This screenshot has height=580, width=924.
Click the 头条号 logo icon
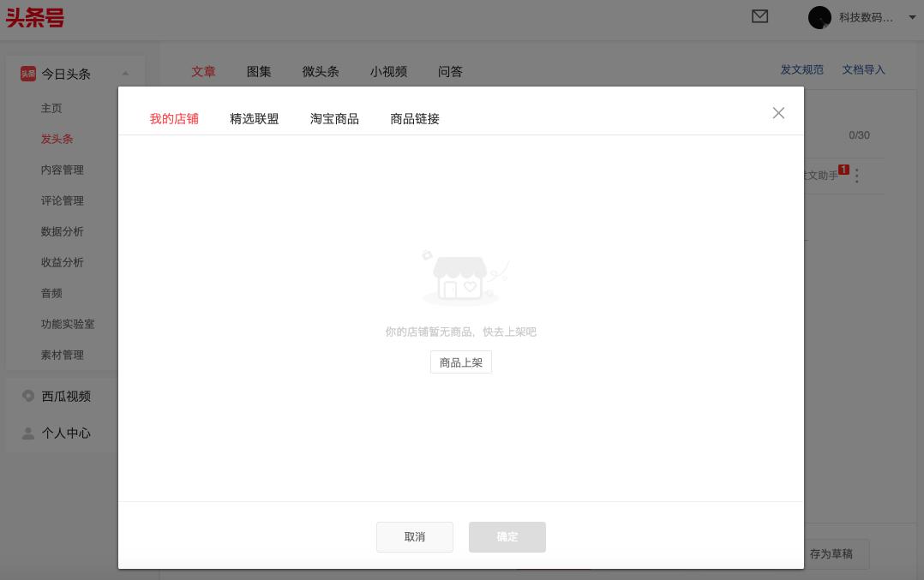coord(34,18)
